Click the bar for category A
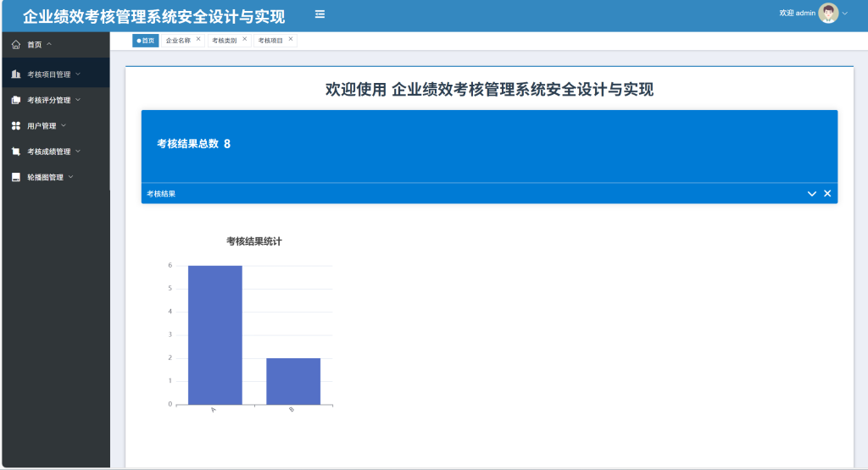The height and width of the screenshot is (470, 868). (x=214, y=335)
